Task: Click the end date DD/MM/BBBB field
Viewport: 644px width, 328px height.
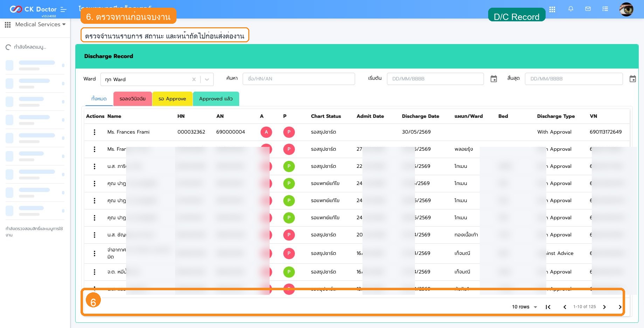Action: (574, 79)
